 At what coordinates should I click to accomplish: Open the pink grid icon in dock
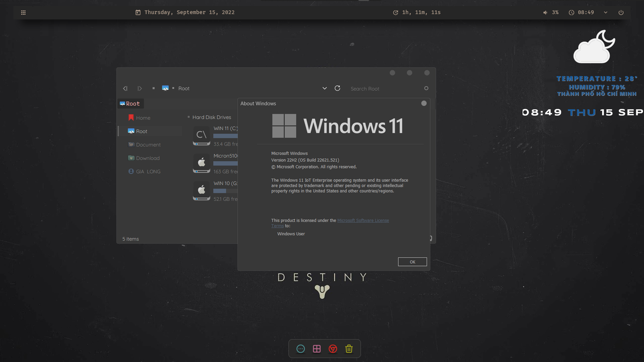pos(317,348)
